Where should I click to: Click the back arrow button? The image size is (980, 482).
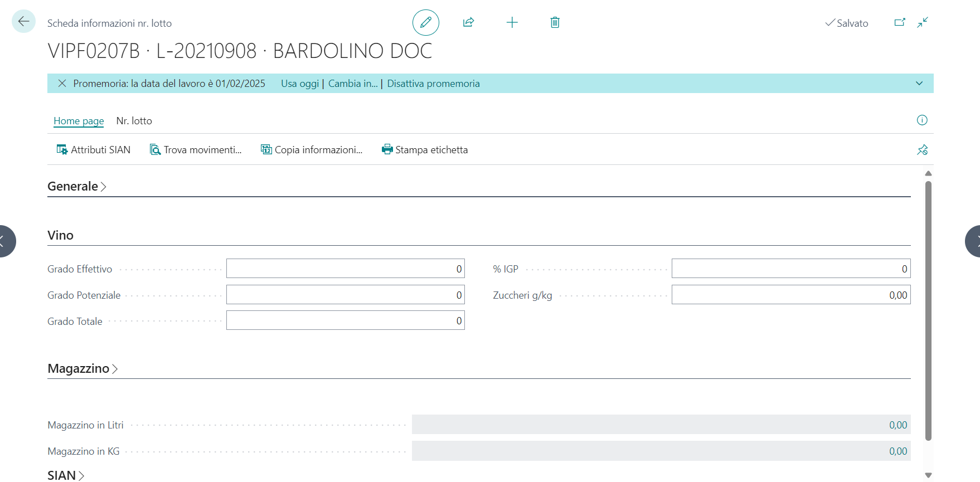coord(23,22)
